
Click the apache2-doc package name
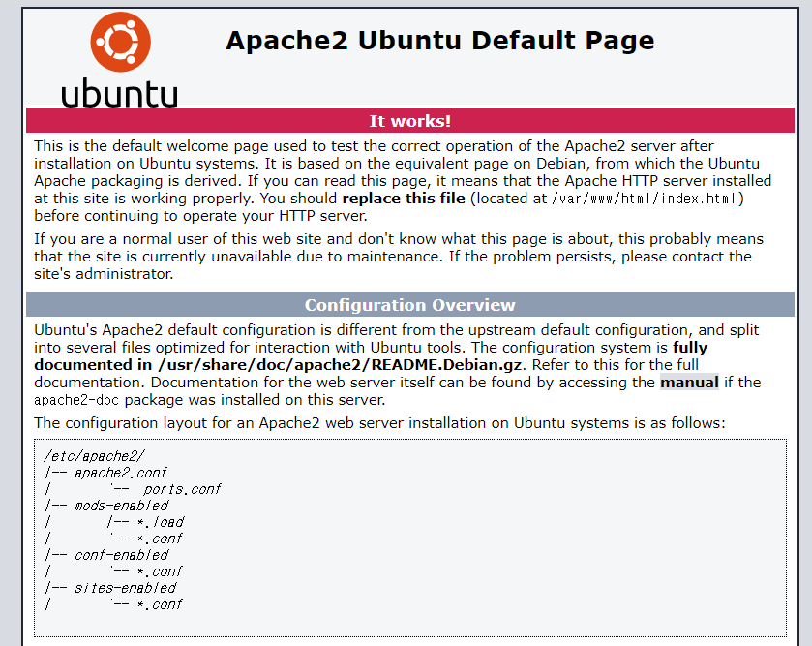[76, 400]
